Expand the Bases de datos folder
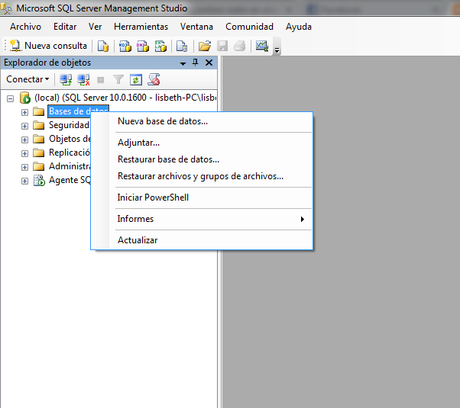Image resolution: width=460 pixels, height=408 pixels. point(25,112)
